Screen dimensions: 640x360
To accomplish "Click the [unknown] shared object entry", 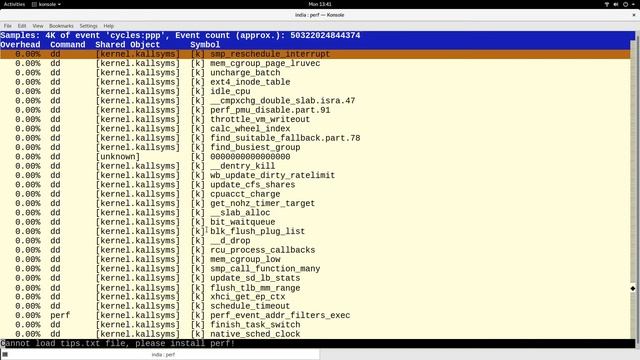I will coord(118,157).
